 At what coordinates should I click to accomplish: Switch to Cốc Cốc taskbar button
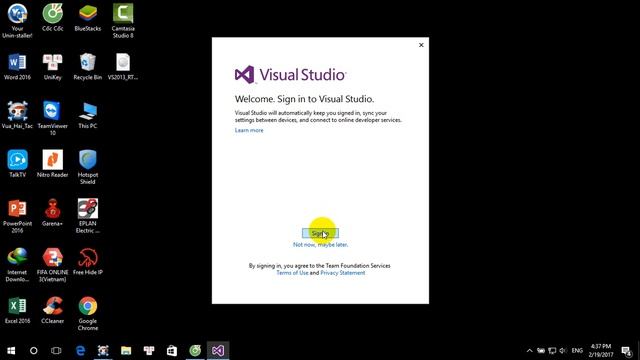pos(195,351)
